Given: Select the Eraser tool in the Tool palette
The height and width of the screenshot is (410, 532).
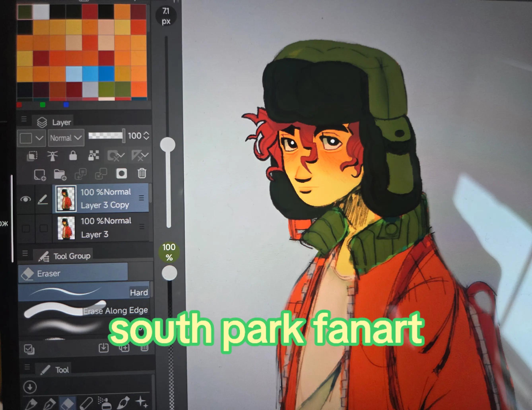Looking at the screenshot, I should click(x=67, y=403).
